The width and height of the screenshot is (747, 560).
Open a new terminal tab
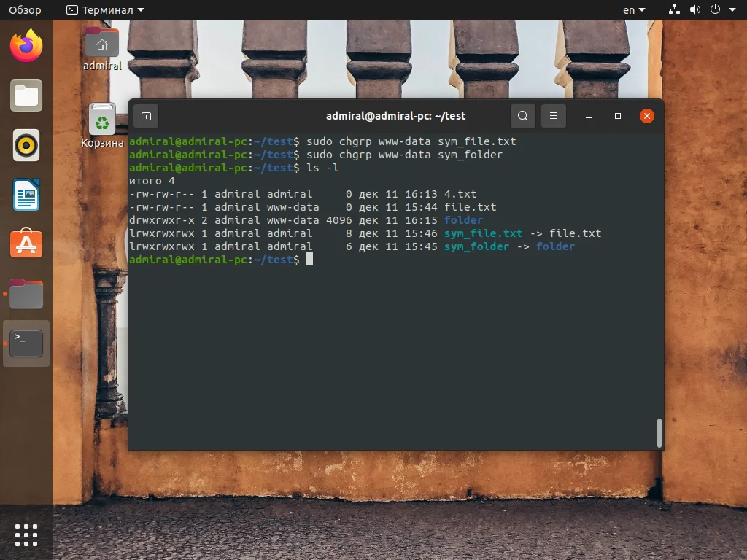pyautogui.click(x=147, y=116)
